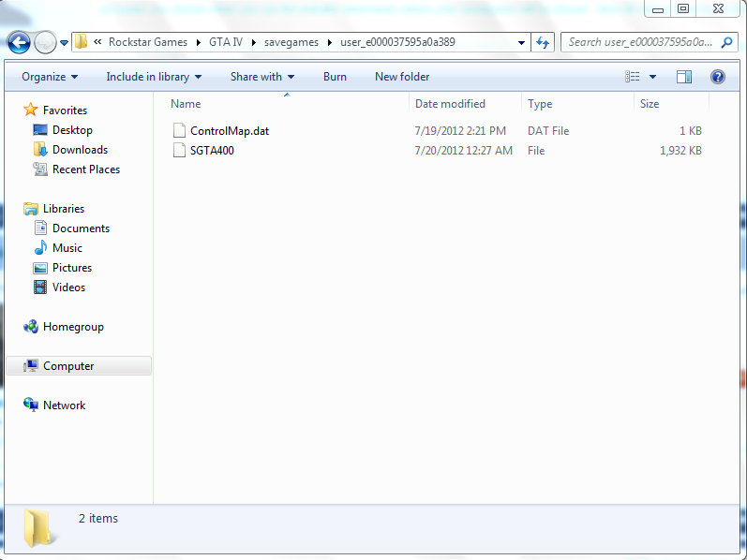Image resolution: width=747 pixels, height=560 pixels.
Task: Click the Homegroup icon
Action: pos(31,327)
